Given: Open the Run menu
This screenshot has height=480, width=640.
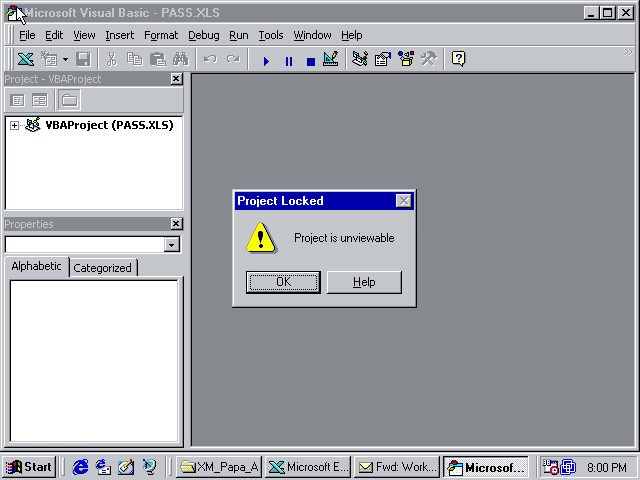Looking at the screenshot, I should click(239, 36).
